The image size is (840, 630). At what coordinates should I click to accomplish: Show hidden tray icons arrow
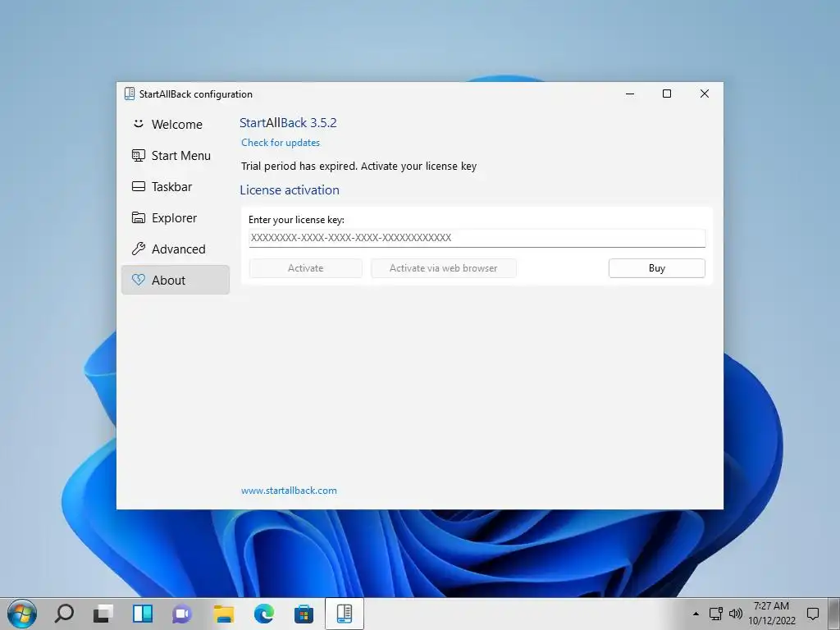click(696, 614)
